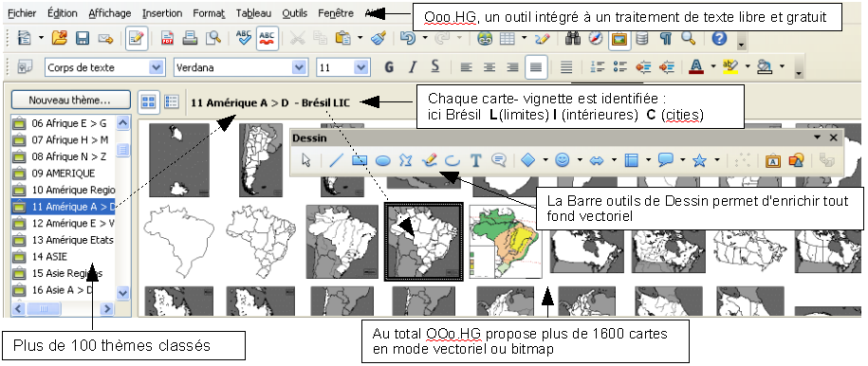Export directly as PDF
Screen dimensions: 868x366
point(167,38)
